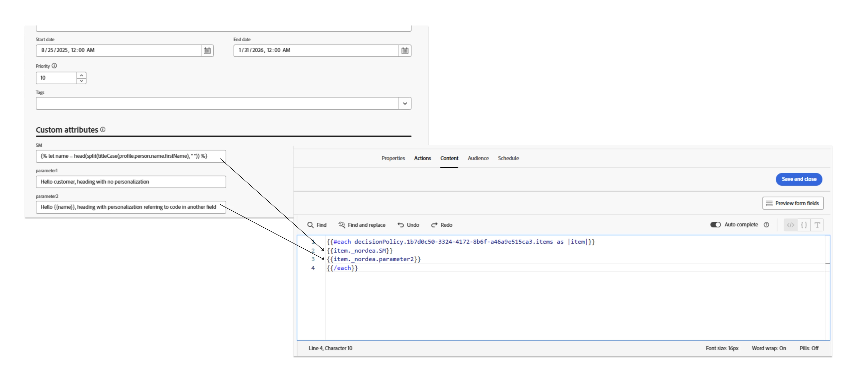Image resolution: width=868 pixels, height=382 pixels.
Task: Expand the Tags dropdown
Action: pos(405,104)
